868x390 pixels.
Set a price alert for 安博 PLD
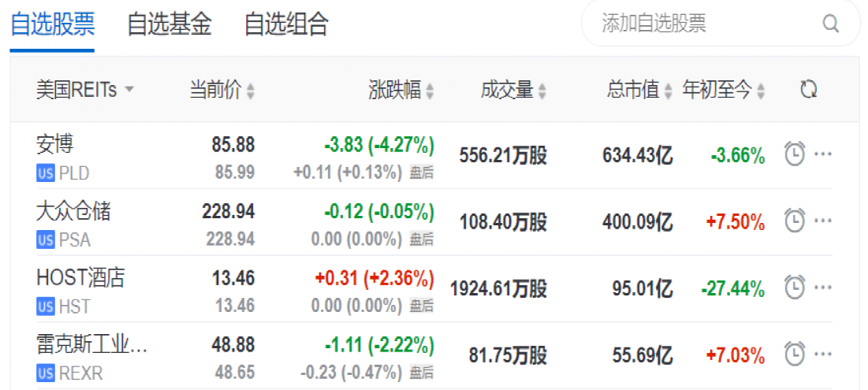795,154
